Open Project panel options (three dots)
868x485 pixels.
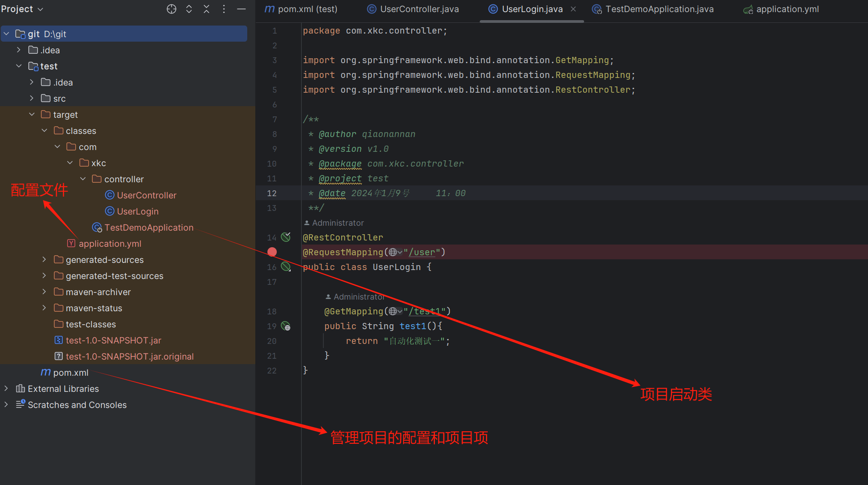pyautogui.click(x=224, y=9)
